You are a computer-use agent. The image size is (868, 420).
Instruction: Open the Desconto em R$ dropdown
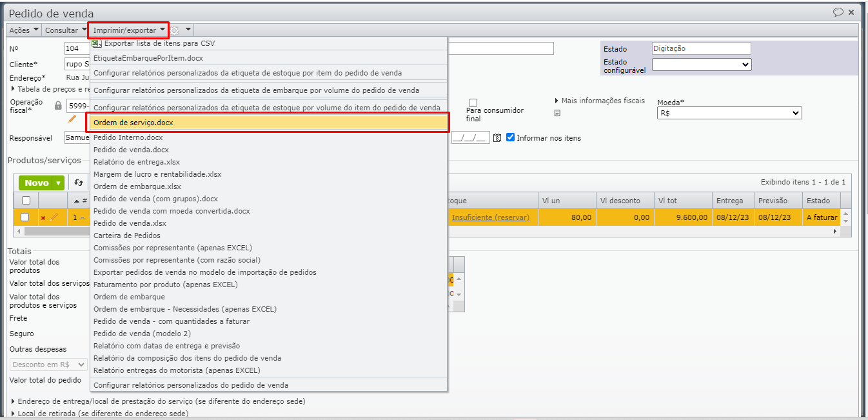pyautogui.click(x=48, y=365)
